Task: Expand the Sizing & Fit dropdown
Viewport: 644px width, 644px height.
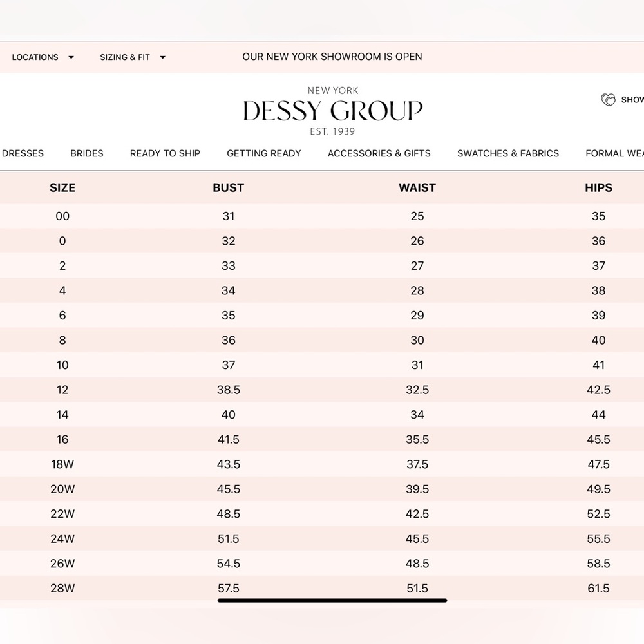Action: coord(133,57)
